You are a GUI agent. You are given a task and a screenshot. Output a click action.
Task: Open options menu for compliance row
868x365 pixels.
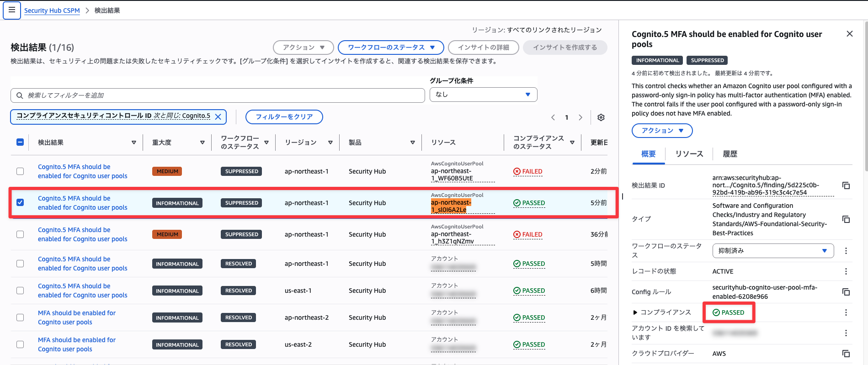(846, 312)
